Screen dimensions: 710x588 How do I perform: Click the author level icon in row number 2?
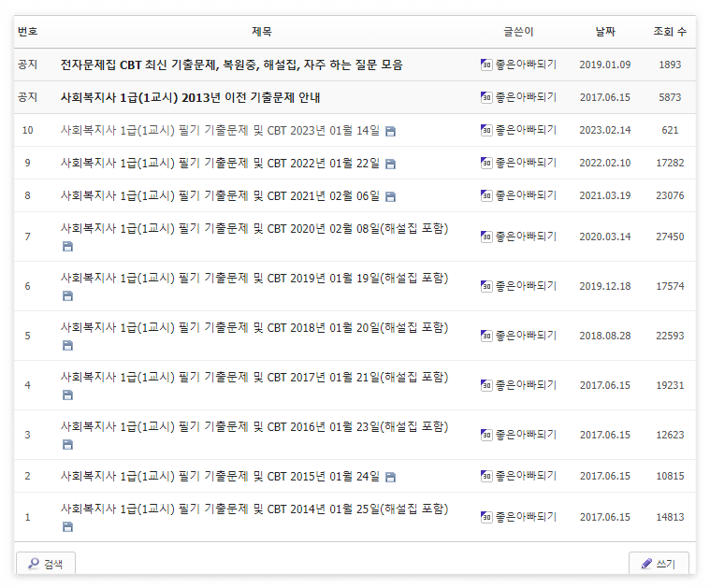486,476
